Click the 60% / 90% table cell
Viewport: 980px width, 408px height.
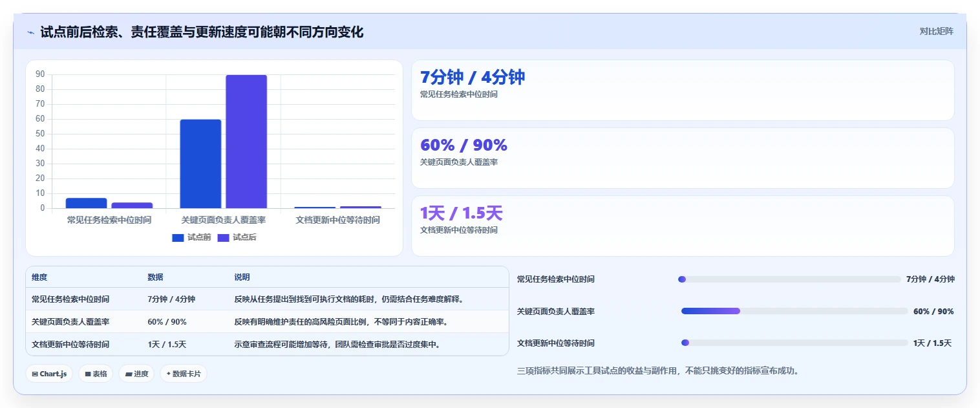(167, 322)
